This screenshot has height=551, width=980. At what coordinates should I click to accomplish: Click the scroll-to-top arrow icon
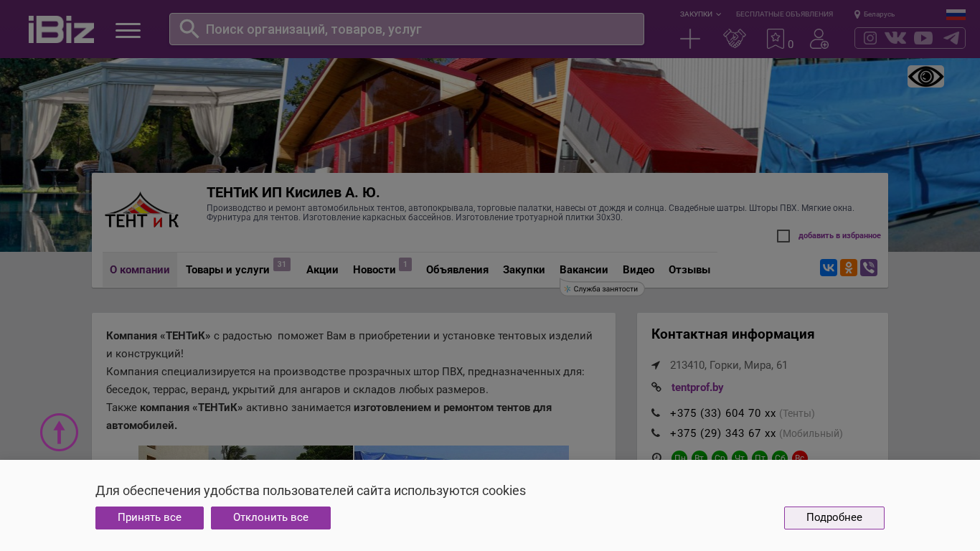[x=59, y=432]
